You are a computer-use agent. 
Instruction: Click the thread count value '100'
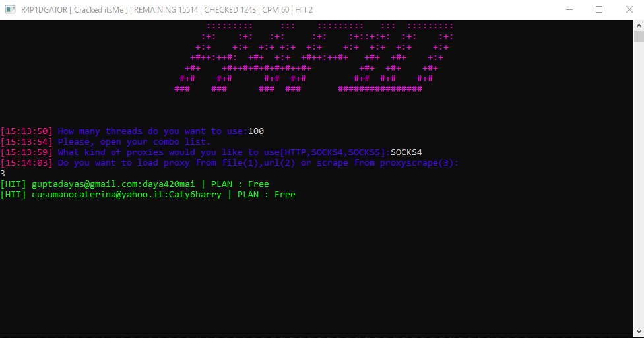pos(256,131)
